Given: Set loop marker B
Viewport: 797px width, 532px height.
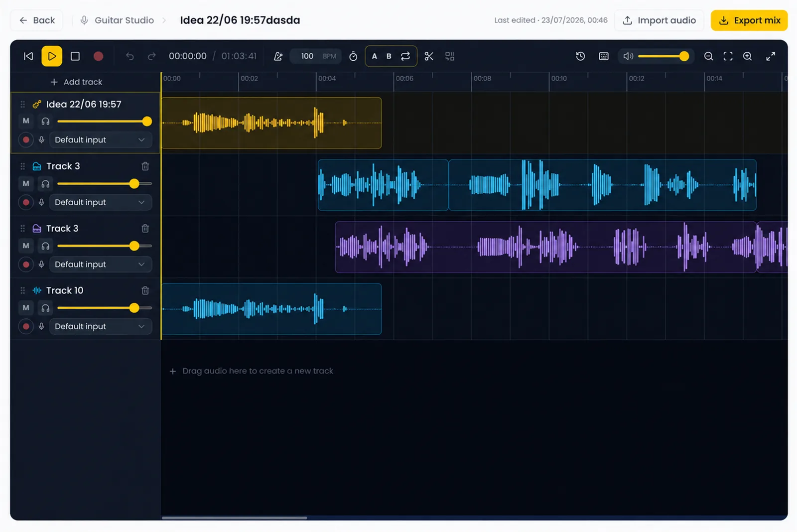Looking at the screenshot, I should tap(389, 56).
